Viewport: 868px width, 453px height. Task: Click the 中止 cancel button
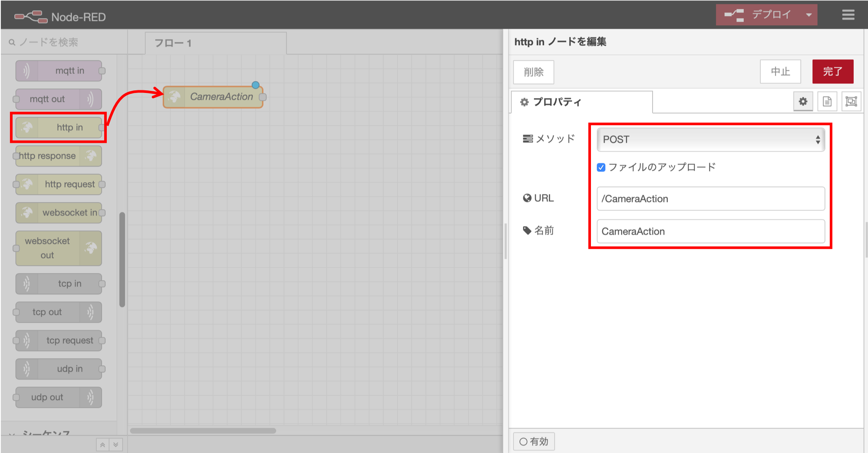point(780,72)
